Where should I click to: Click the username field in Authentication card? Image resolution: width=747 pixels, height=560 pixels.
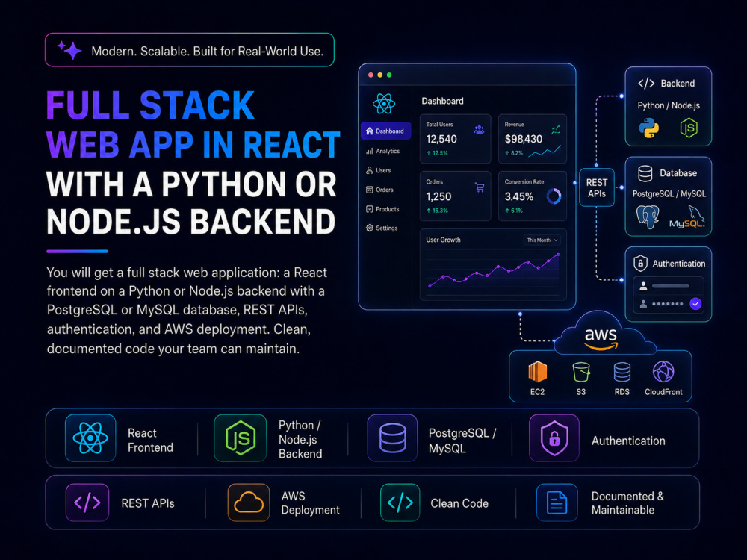669,286
